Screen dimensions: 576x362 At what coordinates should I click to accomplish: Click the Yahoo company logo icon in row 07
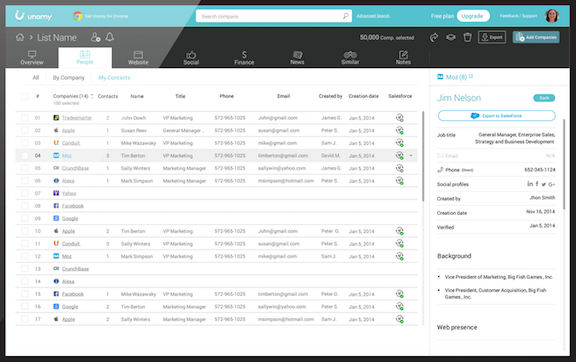(x=56, y=193)
